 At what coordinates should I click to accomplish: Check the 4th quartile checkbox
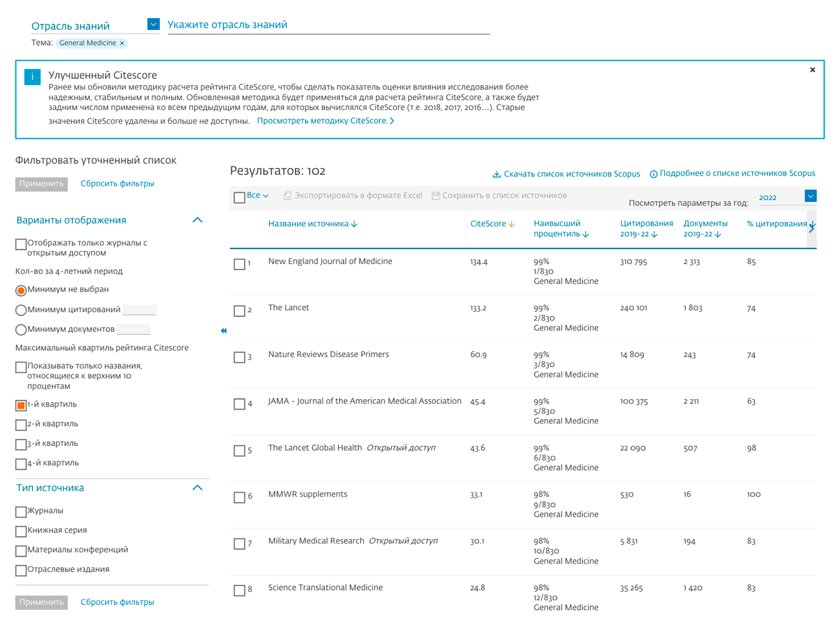[21, 464]
